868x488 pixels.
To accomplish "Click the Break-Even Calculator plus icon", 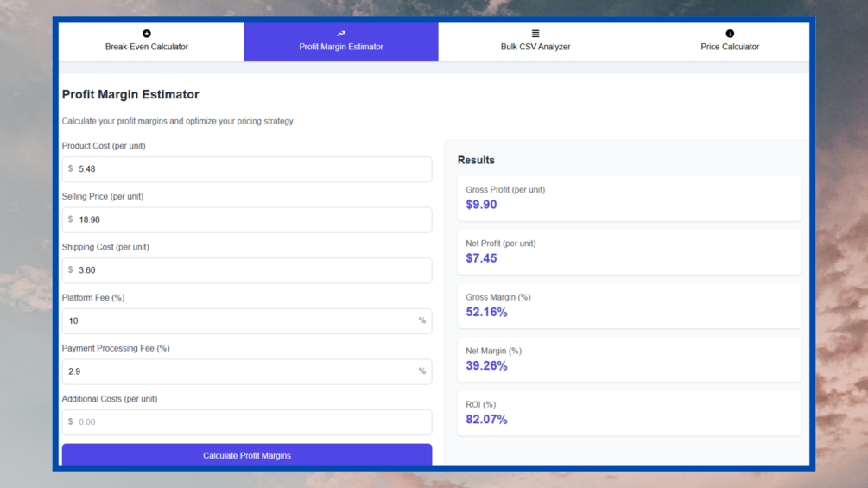I will [x=147, y=34].
